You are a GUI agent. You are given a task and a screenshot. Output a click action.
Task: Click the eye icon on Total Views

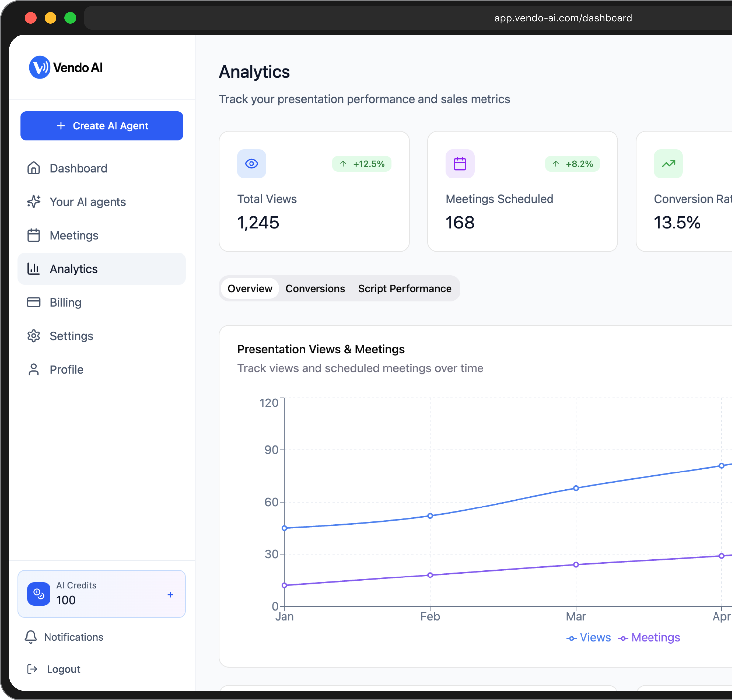pyautogui.click(x=251, y=164)
